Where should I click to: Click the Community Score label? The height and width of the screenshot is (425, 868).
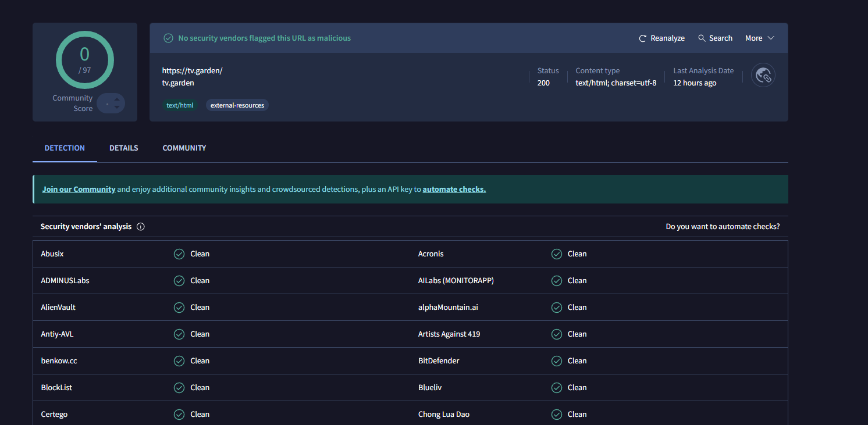click(x=73, y=103)
